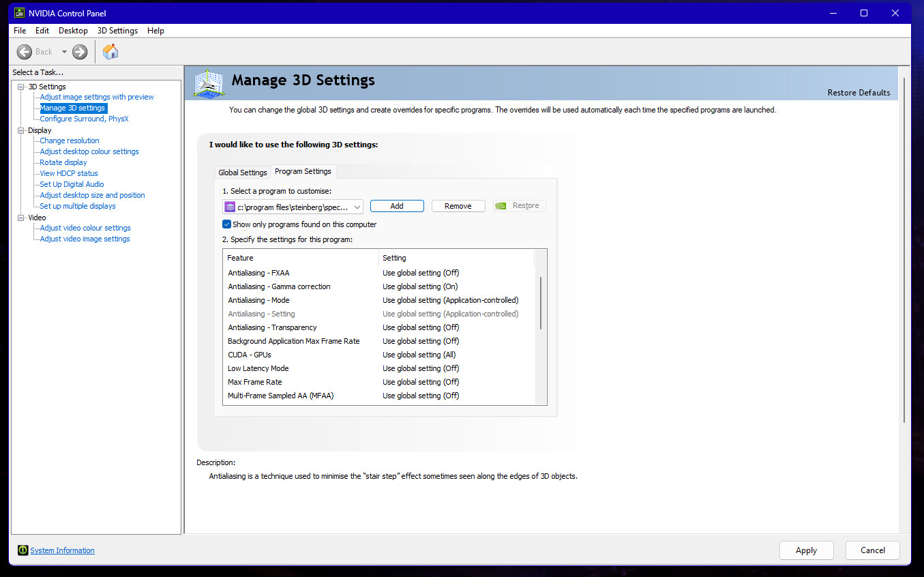Collapse the Video tree node
This screenshot has width=924, height=577.
click(x=21, y=218)
